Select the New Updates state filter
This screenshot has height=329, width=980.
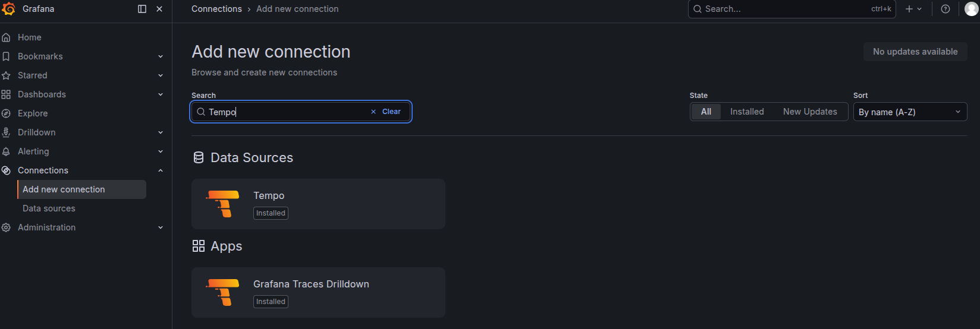pyautogui.click(x=810, y=112)
